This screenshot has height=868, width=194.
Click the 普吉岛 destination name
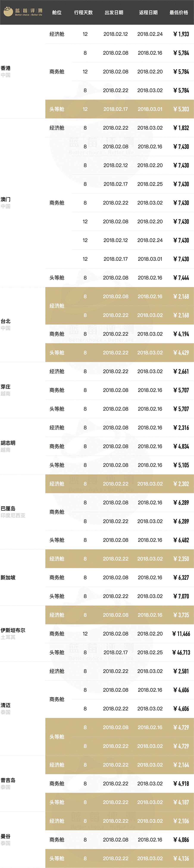(x=8, y=780)
